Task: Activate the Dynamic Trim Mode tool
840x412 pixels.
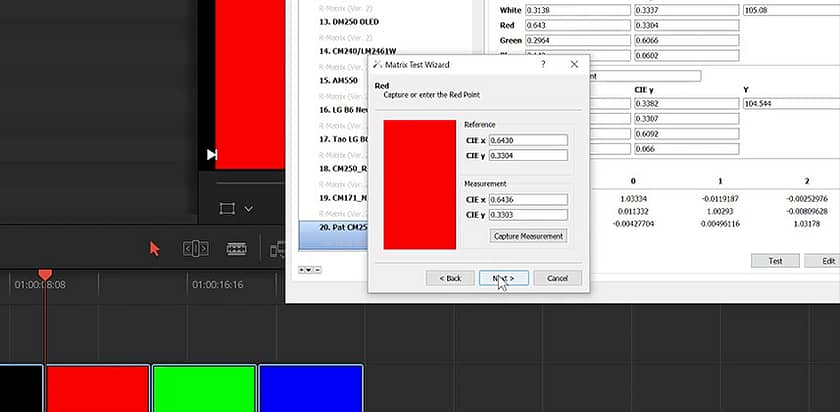Action: [x=236, y=249]
